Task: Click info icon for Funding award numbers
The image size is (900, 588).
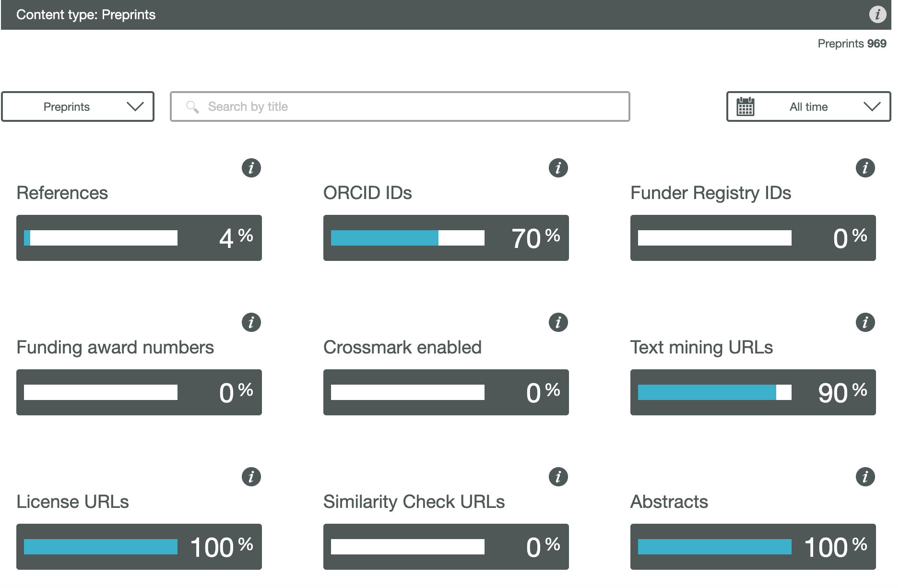Action: (x=251, y=322)
